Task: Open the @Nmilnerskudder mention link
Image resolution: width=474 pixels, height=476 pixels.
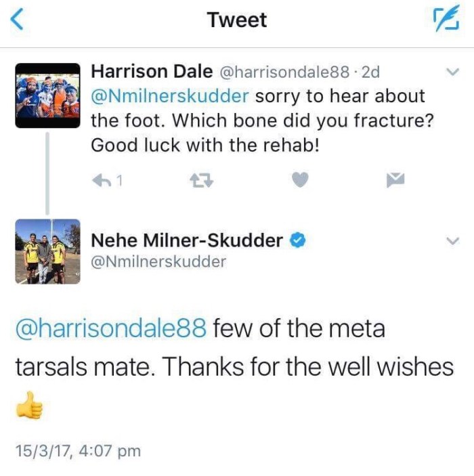Action: [169, 95]
